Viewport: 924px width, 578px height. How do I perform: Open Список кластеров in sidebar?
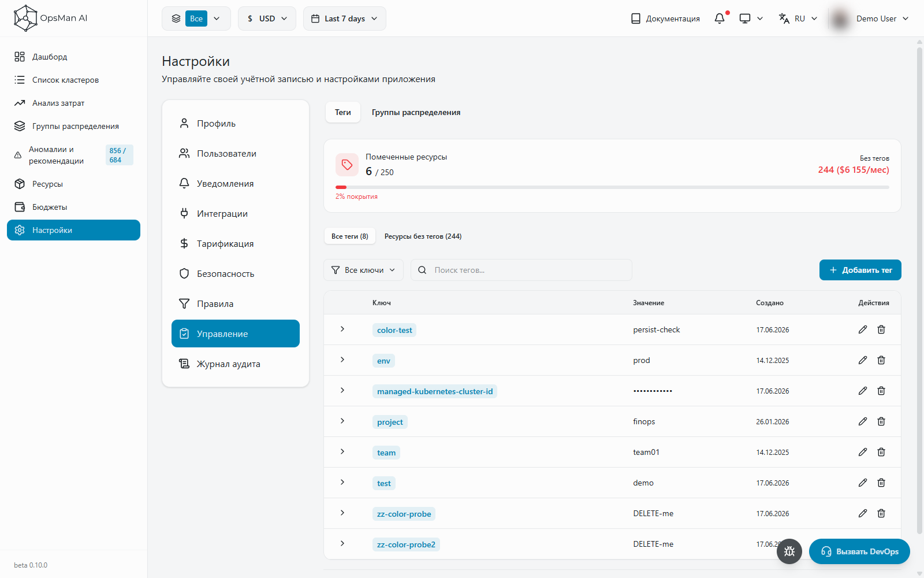click(x=73, y=80)
